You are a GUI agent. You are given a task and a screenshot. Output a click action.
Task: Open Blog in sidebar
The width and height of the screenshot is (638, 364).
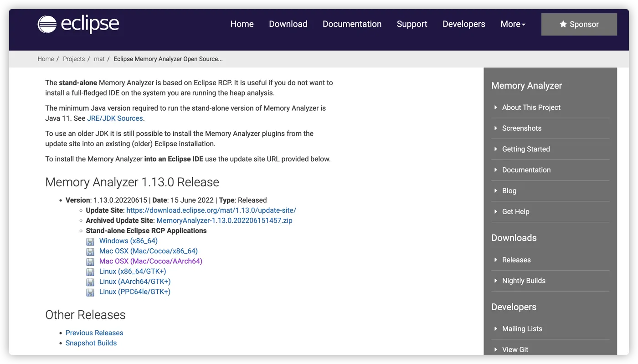click(509, 191)
